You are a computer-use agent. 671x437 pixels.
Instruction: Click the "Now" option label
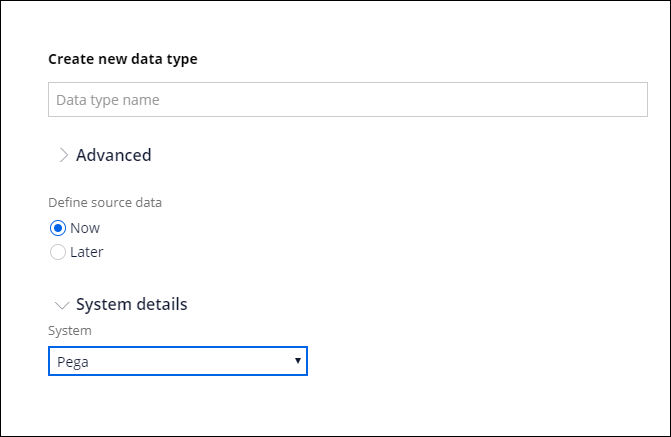[85, 228]
